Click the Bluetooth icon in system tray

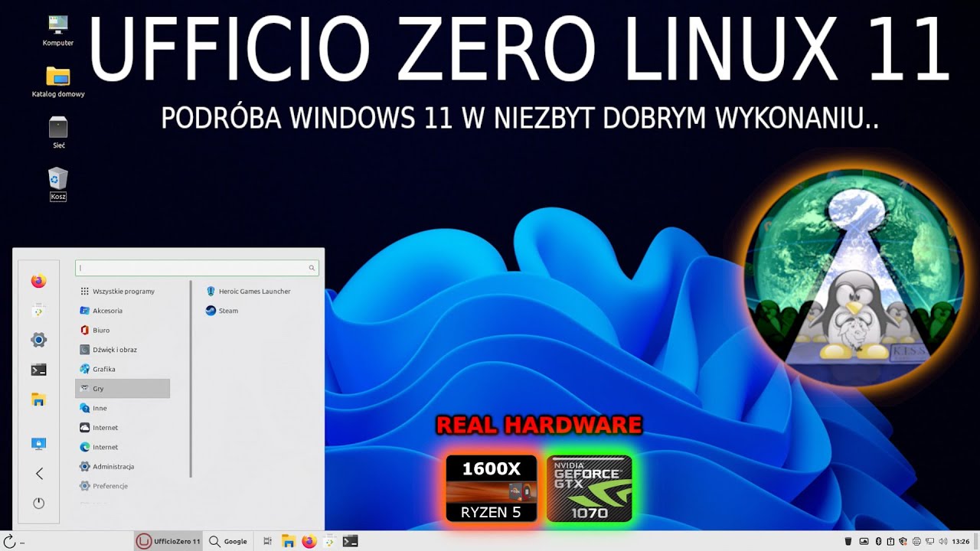tap(879, 541)
